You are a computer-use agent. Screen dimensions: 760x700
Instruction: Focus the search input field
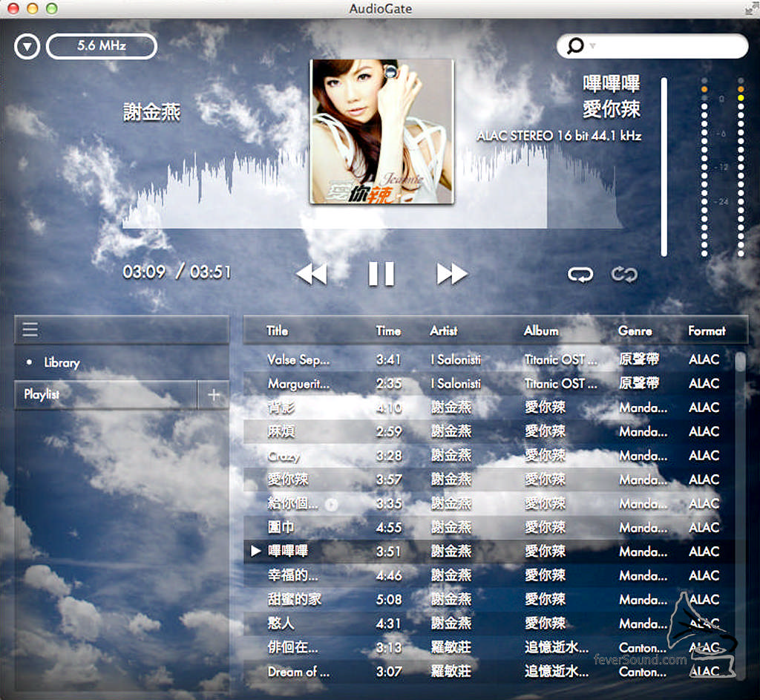pos(652,46)
